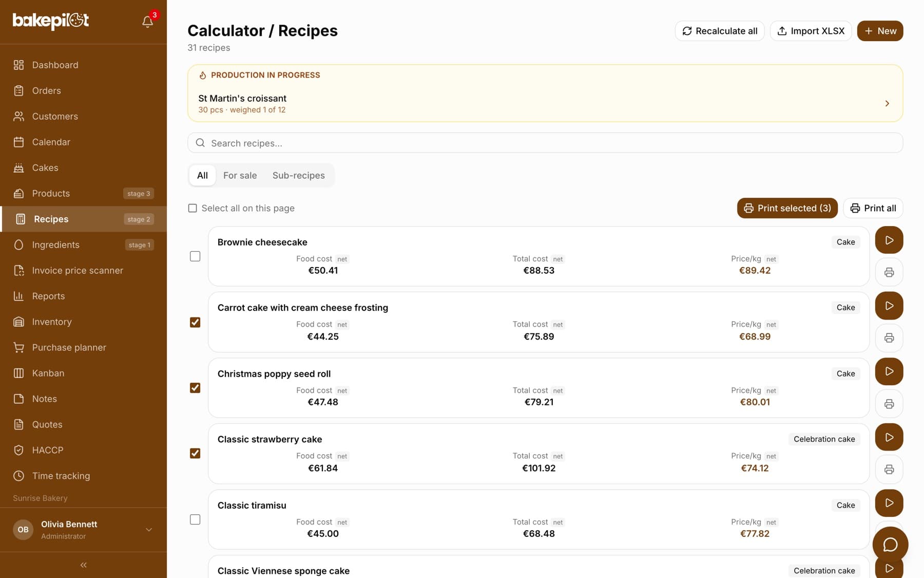Switch to the Sub-recipes tab
Screen dimensions: 924x578
click(298, 175)
